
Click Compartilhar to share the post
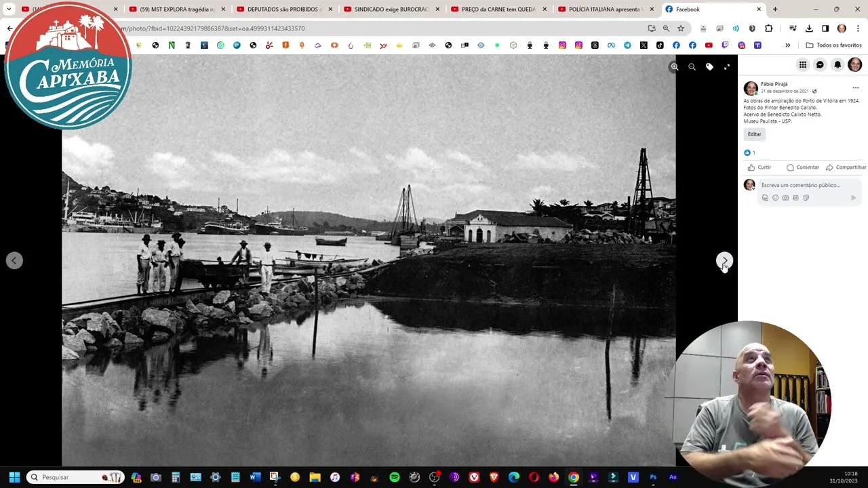(x=846, y=167)
